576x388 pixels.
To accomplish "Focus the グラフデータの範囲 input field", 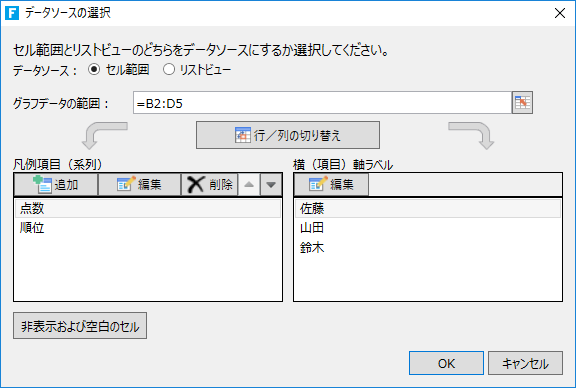I will [322, 103].
